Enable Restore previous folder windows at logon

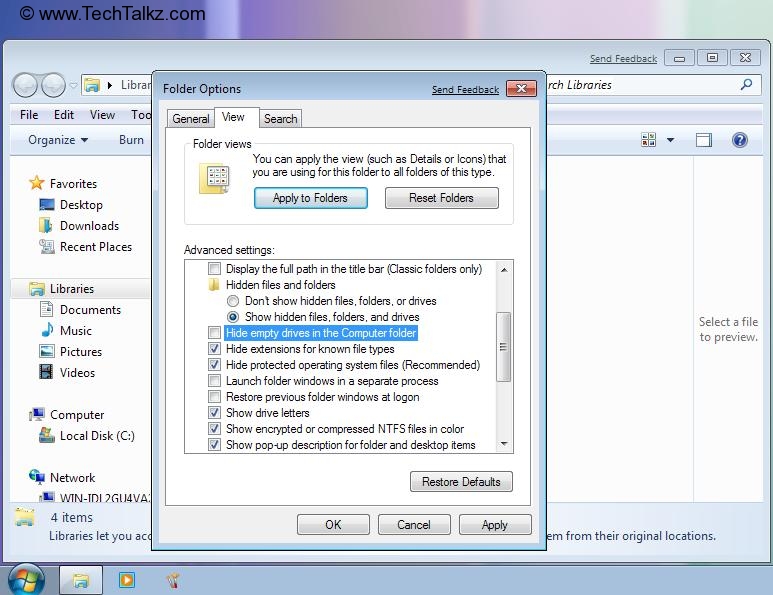point(214,397)
